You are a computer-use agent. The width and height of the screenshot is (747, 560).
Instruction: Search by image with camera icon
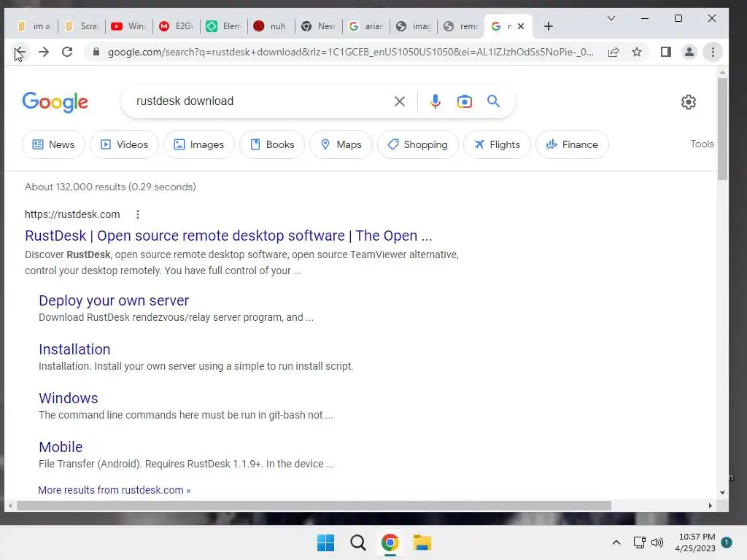(x=465, y=101)
